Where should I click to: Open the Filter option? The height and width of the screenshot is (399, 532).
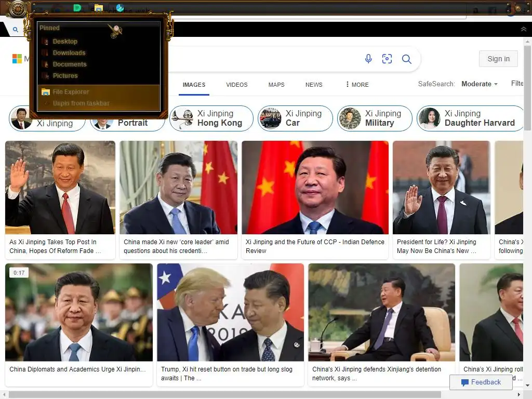point(517,84)
